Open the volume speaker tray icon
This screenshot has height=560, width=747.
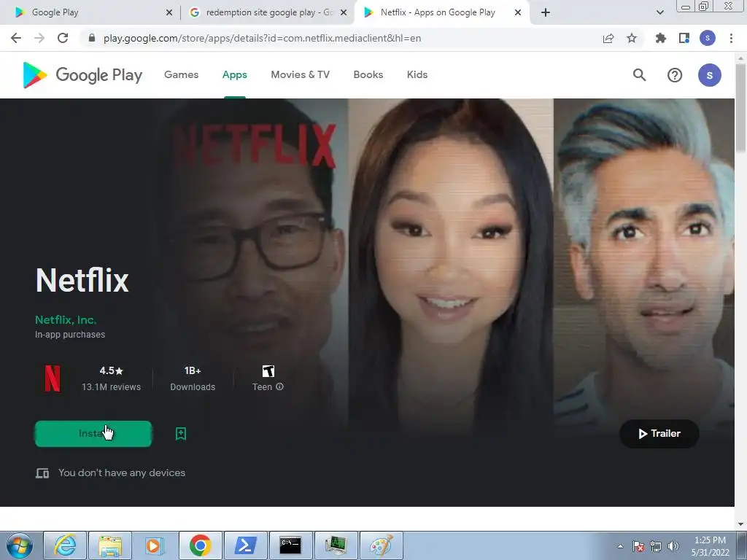(673, 546)
